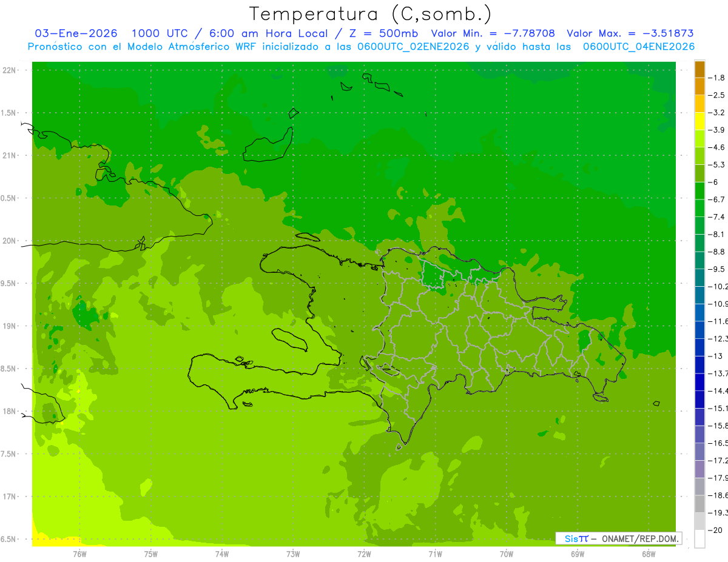Click the "SisPI - ONAMET/REP.DOM." credit label
The width and height of the screenshot is (728, 562).
(618, 538)
